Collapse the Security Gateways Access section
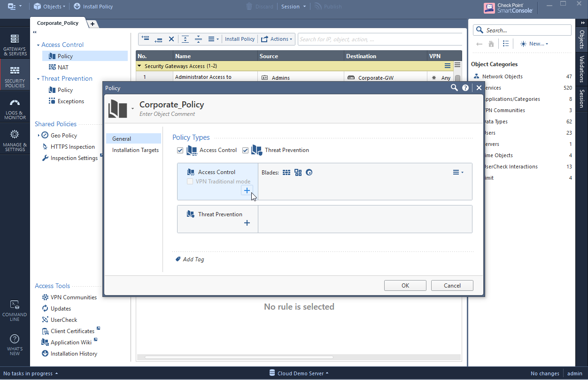Screen dimensions: 588x380 139,66
